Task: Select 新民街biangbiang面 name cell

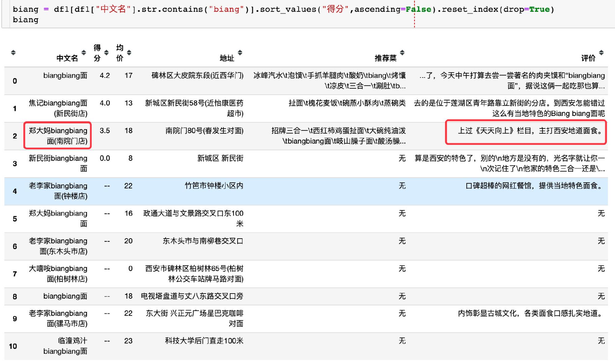Action: (58, 164)
